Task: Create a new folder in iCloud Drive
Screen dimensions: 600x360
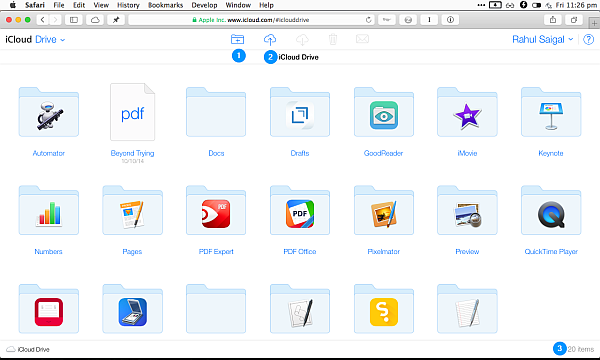Action: click(x=237, y=39)
